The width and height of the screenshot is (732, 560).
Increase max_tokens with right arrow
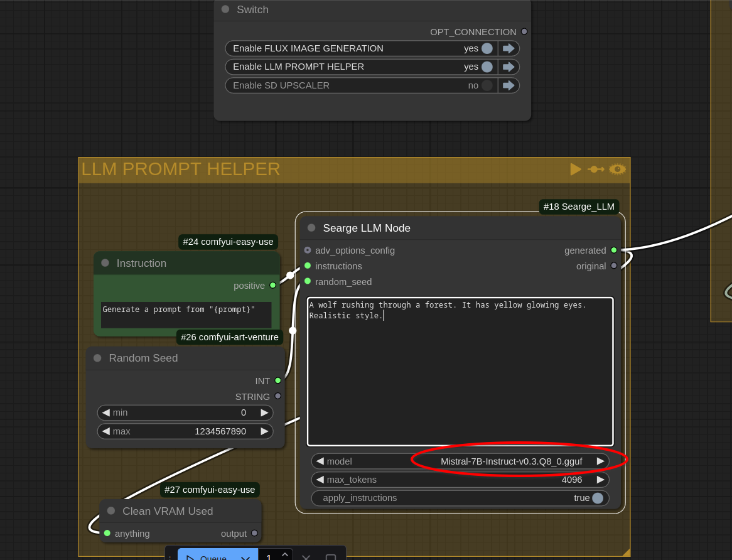pos(600,480)
